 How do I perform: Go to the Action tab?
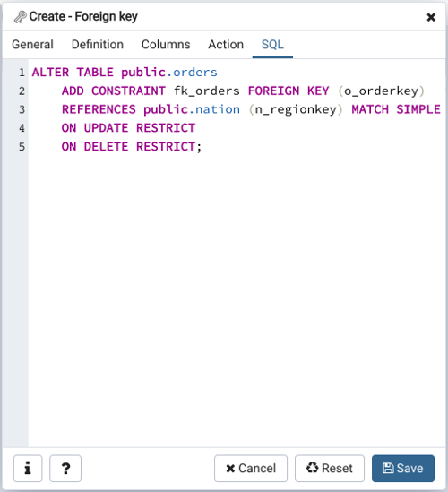point(226,45)
